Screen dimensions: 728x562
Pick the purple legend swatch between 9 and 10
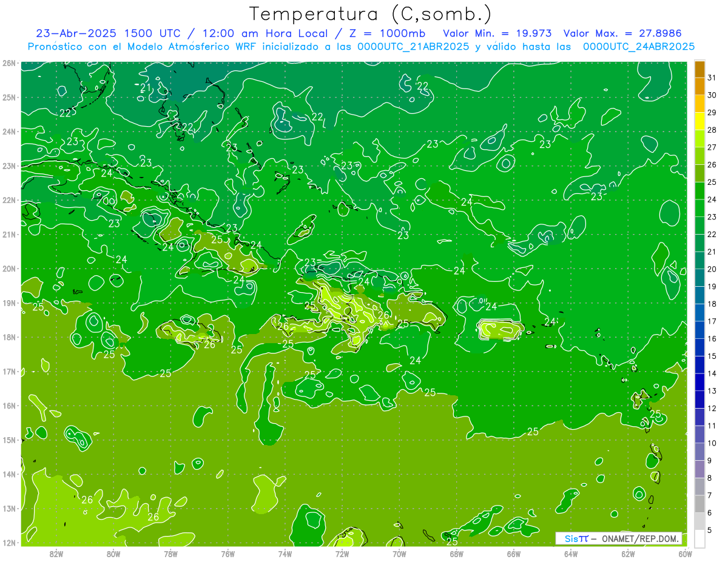[x=699, y=452]
